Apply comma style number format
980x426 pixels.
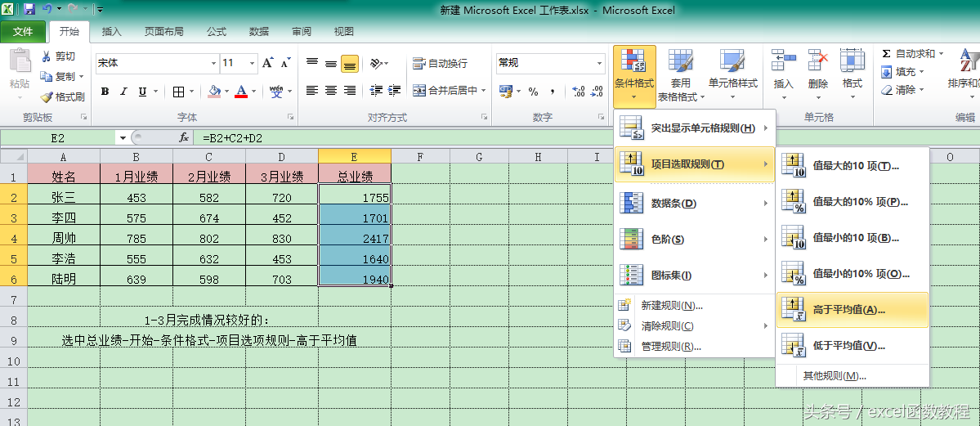(553, 92)
